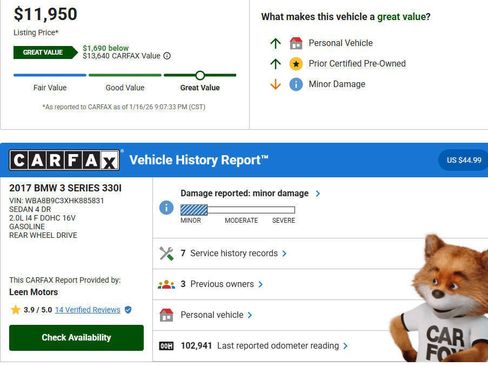Click the As reported to CARFAX timestamp note
The width and height of the screenshot is (488, 366).
[124, 107]
